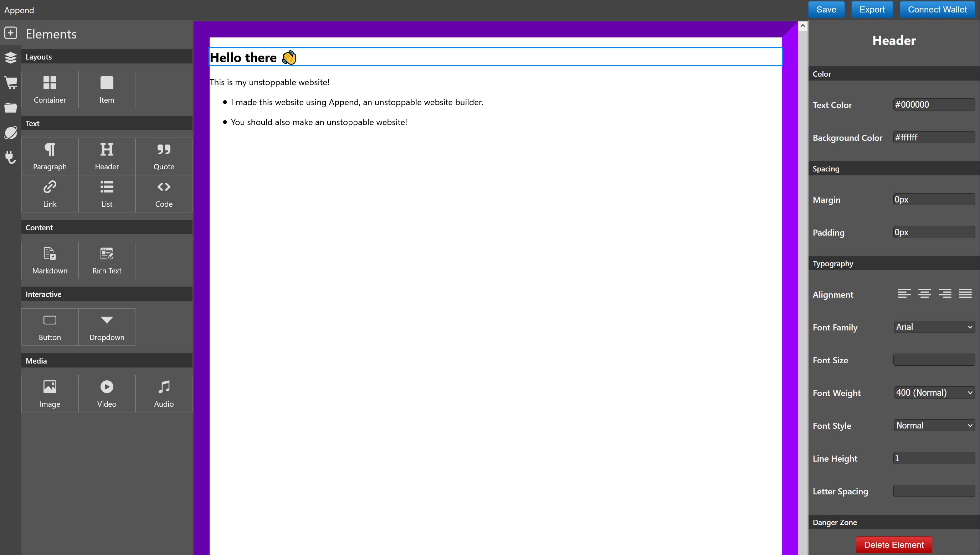Click the Line Height input field

pyautogui.click(x=934, y=458)
